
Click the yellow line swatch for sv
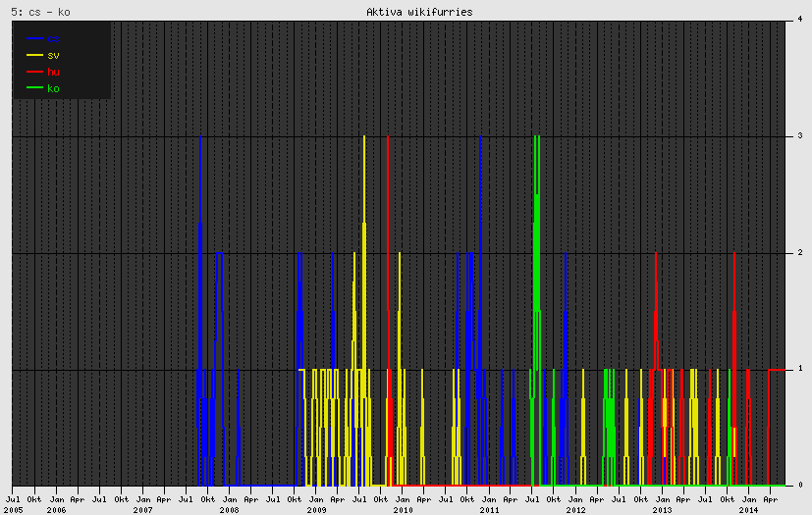[x=34, y=55]
